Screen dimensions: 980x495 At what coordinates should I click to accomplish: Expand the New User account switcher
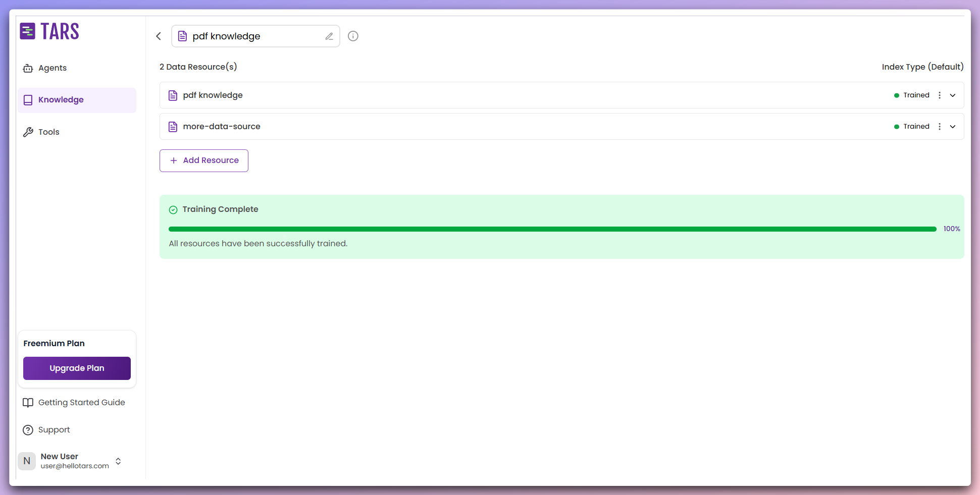[x=118, y=461]
